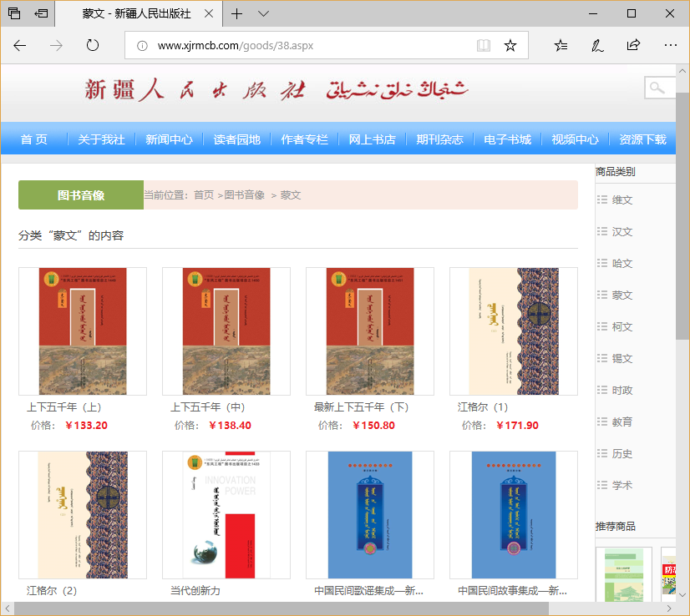Open 视频中心 in the navigation bar

(x=576, y=139)
